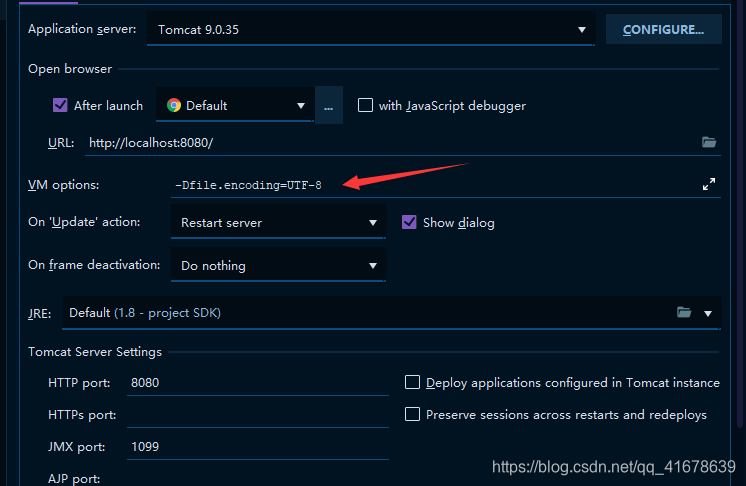Open On 'Update' action Restart server dropdown
This screenshot has width=746, height=486.
[278, 222]
